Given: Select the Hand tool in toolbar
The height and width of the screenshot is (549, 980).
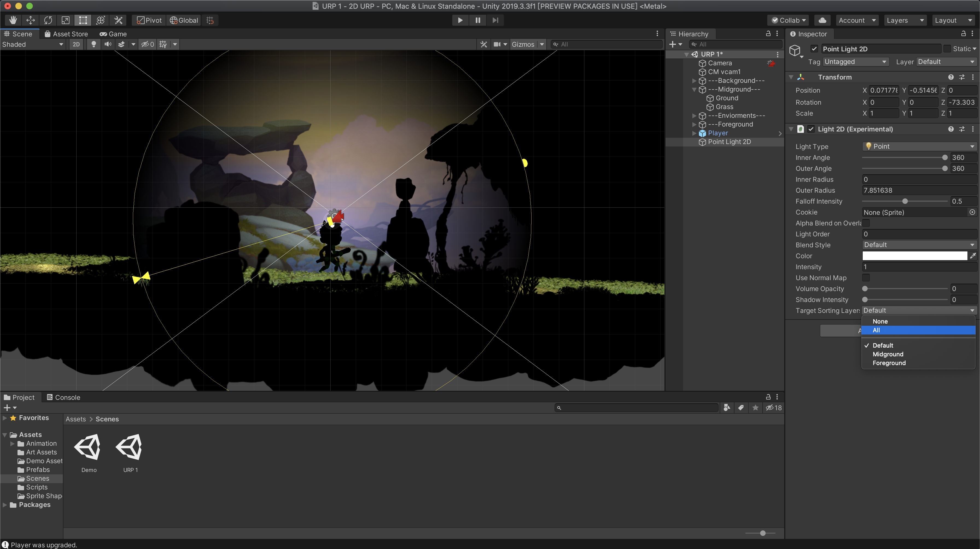Looking at the screenshot, I should [x=13, y=20].
